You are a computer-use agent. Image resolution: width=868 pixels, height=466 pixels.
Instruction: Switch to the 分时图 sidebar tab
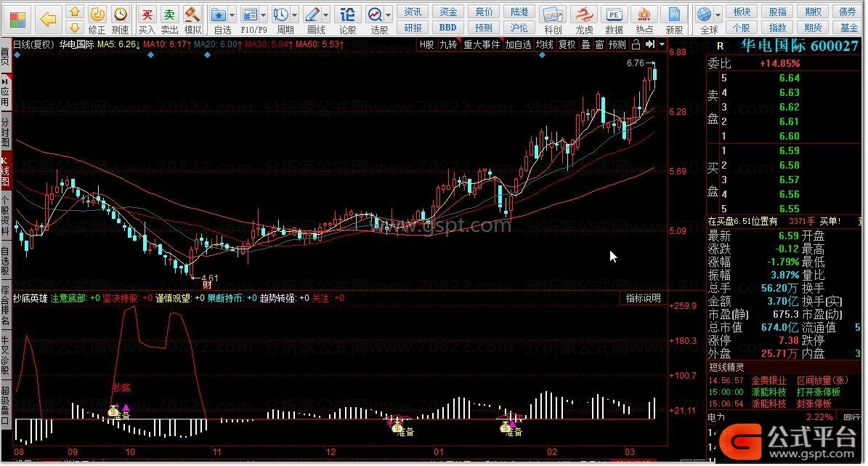pos(5,132)
